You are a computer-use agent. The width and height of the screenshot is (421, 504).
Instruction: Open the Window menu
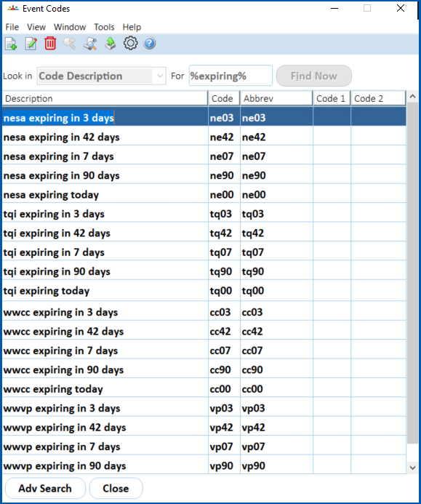click(70, 27)
